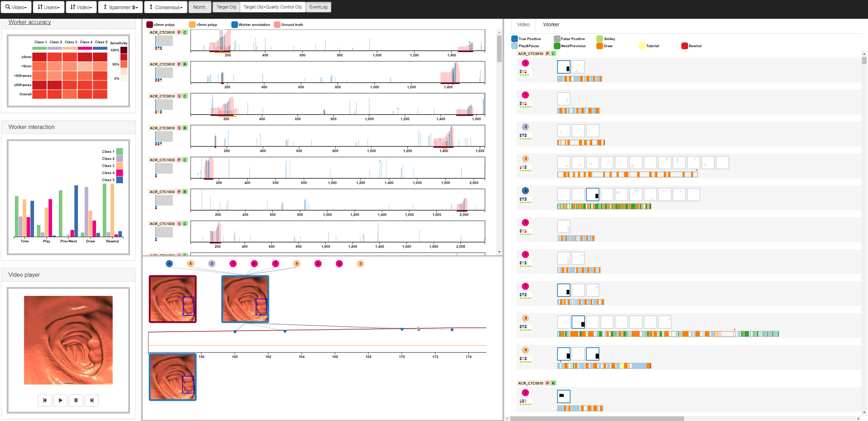Click the ACR_CTC1030 S C timeline chart

tap(338, 232)
